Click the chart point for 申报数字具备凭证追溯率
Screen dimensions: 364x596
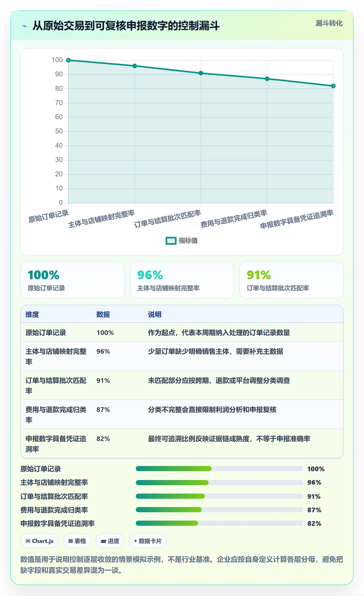tap(333, 86)
